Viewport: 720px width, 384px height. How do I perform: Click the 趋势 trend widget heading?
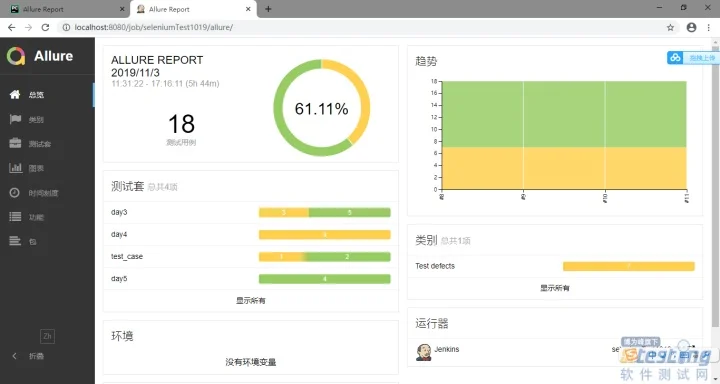coord(426,61)
